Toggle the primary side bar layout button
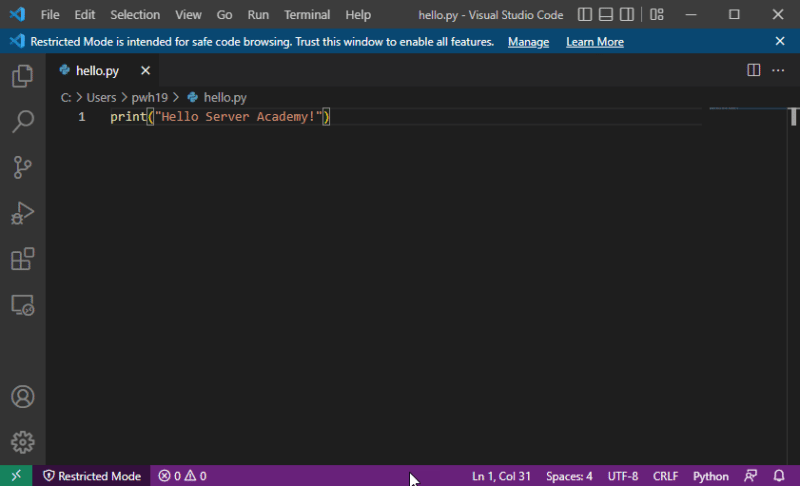This screenshot has height=486, width=800. point(585,15)
